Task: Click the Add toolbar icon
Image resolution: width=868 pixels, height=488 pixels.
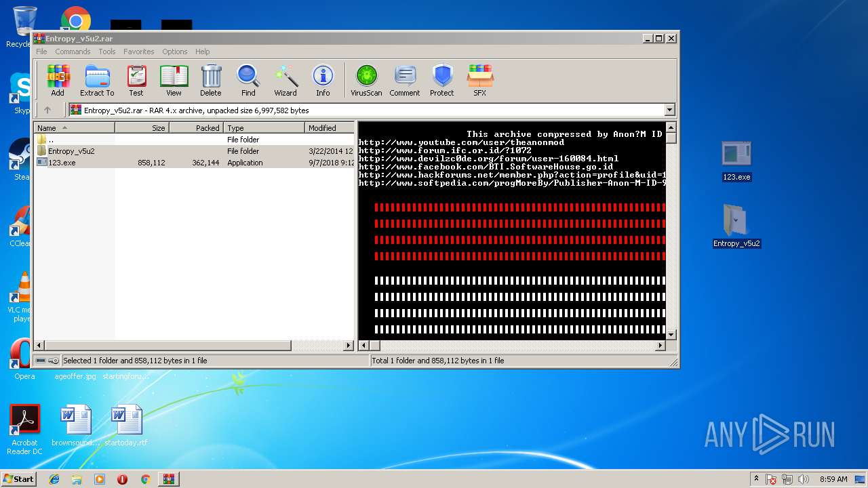Action: [58, 81]
